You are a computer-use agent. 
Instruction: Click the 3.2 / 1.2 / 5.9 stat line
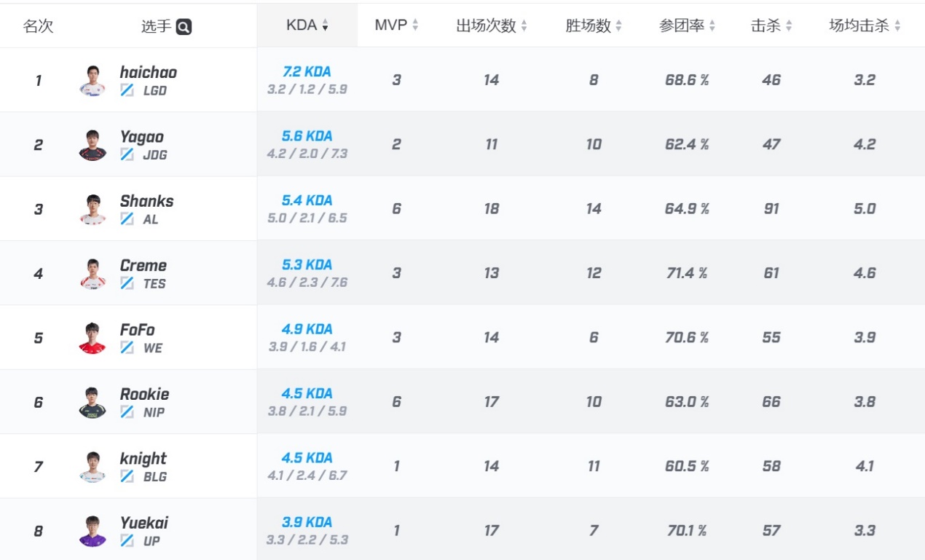pyautogui.click(x=307, y=90)
